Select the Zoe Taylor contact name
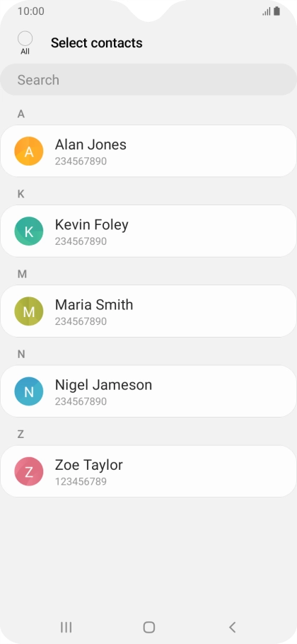This screenshot has height=644, width=297. tap(89, 465)
